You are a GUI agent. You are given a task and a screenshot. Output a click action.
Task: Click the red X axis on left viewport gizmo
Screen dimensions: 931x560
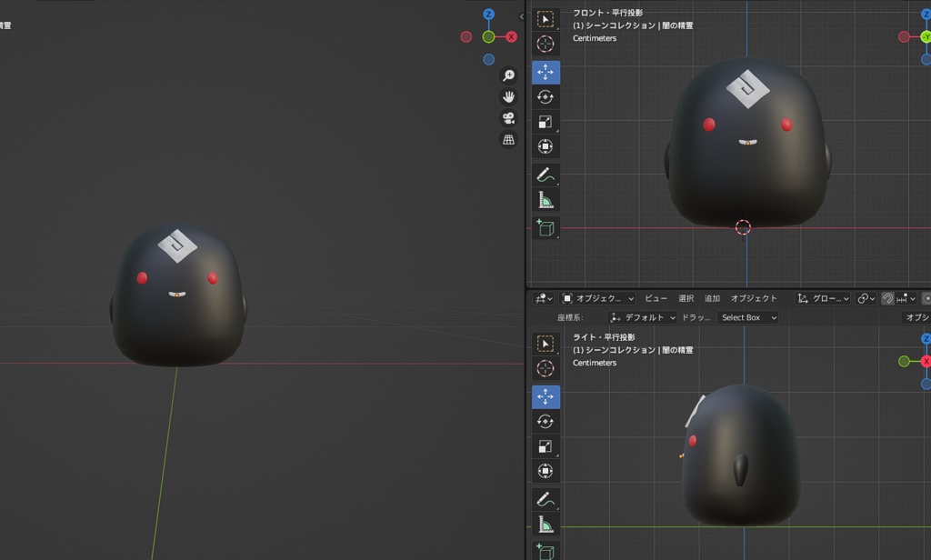511,37
